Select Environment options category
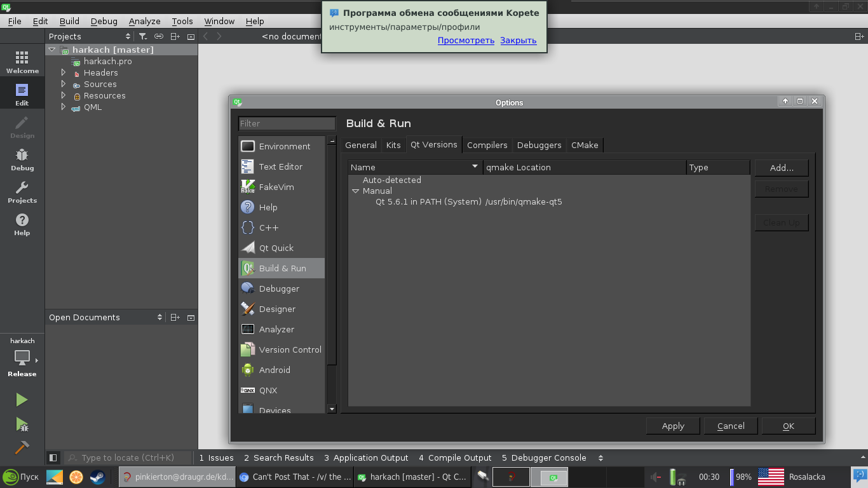Viewport: 868px width, 488px height. (x=281, y=146)
